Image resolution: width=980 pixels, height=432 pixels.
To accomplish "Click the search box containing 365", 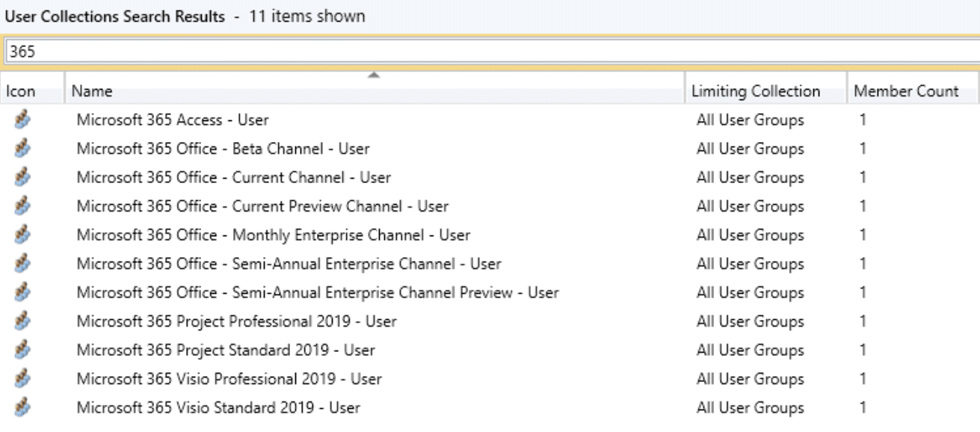I will (486, 51).
